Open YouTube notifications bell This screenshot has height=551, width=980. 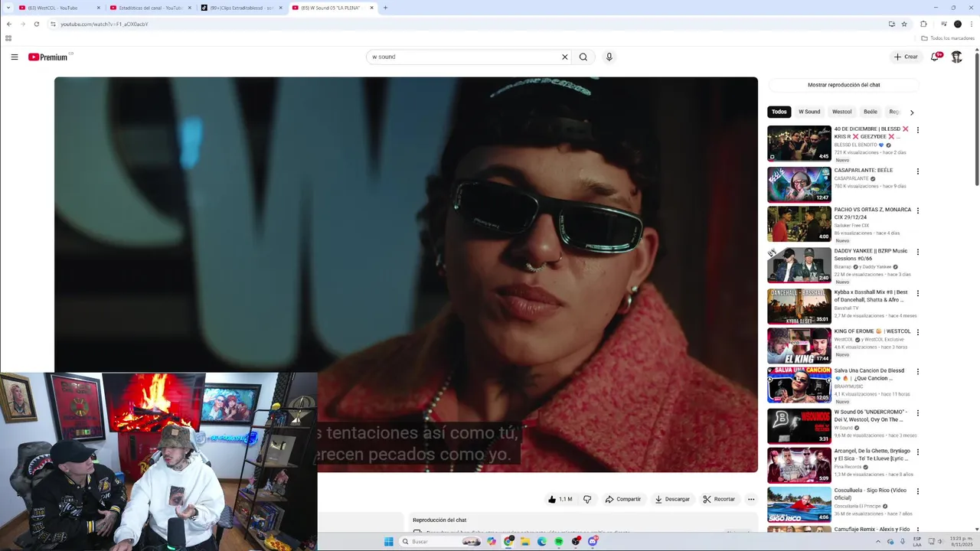point(935,57)
